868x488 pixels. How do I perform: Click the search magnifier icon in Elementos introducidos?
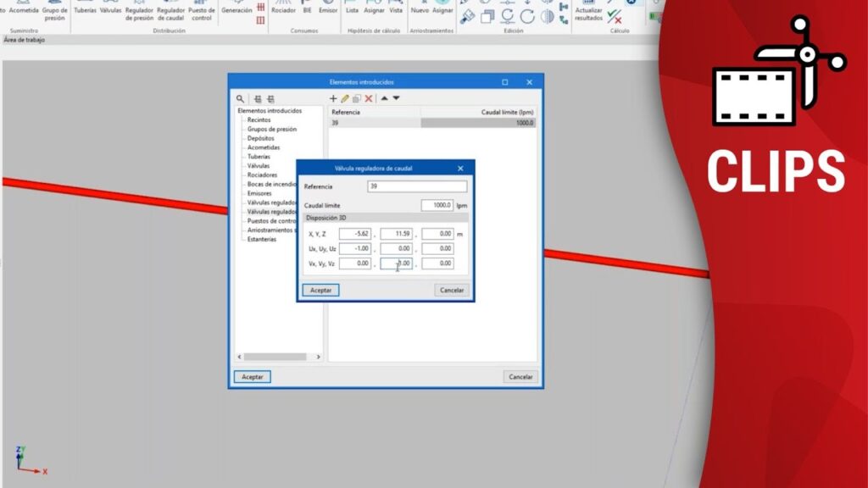coord(240,99)
